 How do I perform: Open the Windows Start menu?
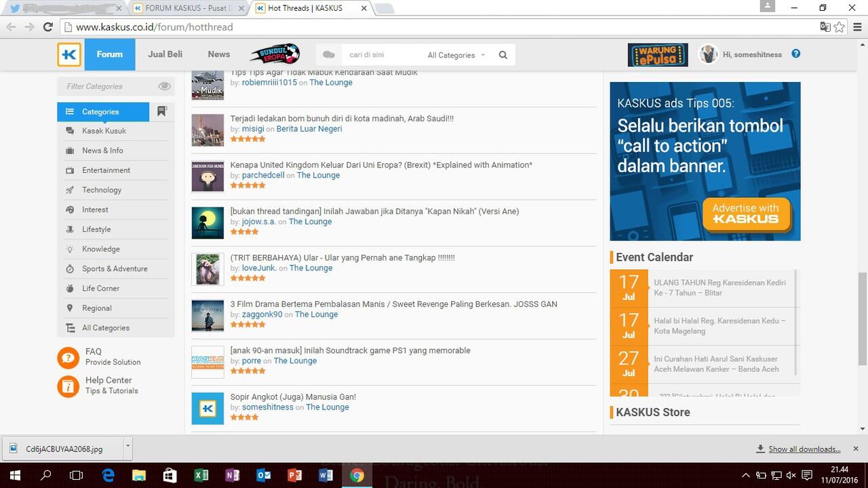pos(15,475)
